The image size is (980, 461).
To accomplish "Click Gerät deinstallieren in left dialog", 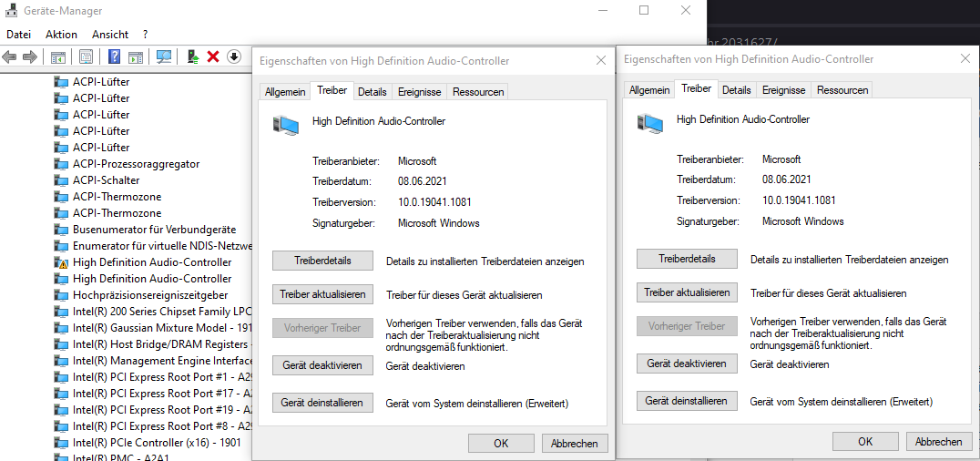I will coord(322,403).
